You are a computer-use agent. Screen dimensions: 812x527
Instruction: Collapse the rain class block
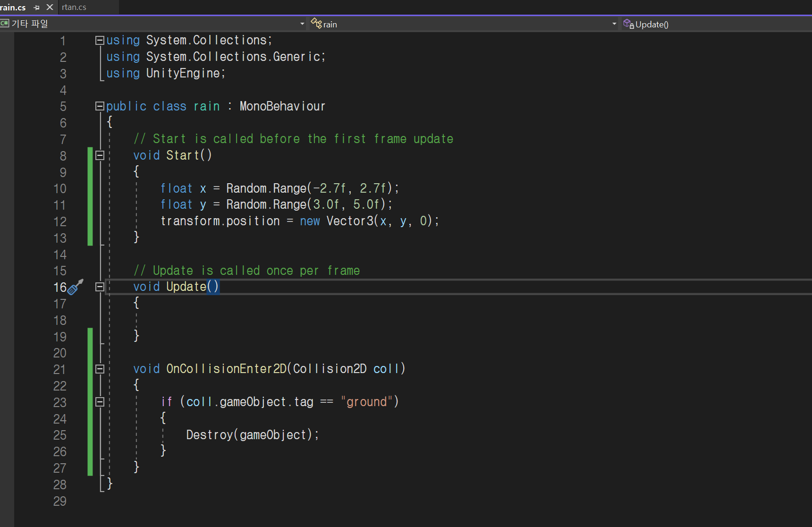click(100, 106)
